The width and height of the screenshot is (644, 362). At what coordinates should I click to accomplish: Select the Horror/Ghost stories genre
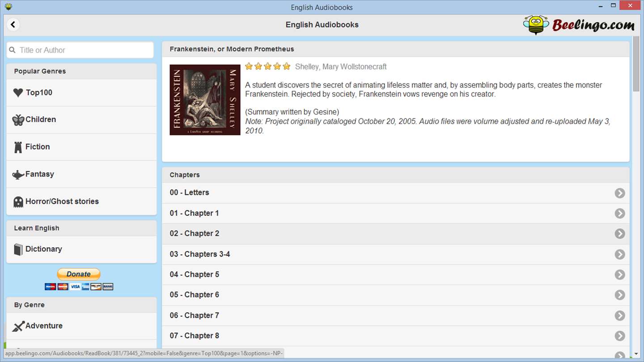click(x=81, y=202)
